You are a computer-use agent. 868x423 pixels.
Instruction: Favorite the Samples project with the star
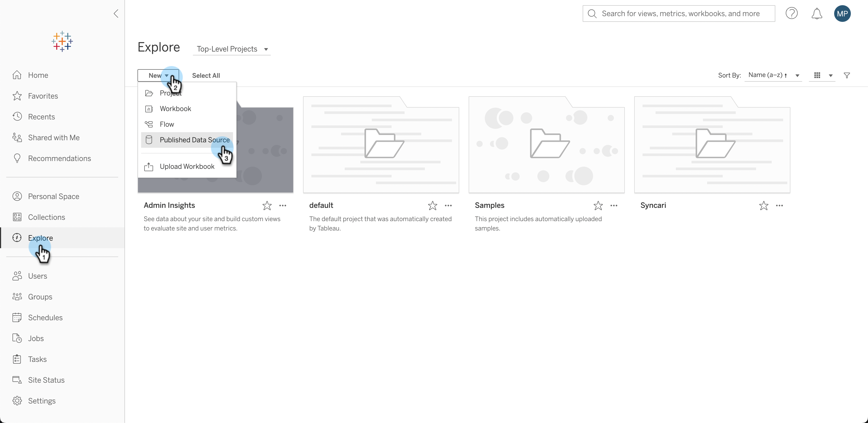point(598,206)
